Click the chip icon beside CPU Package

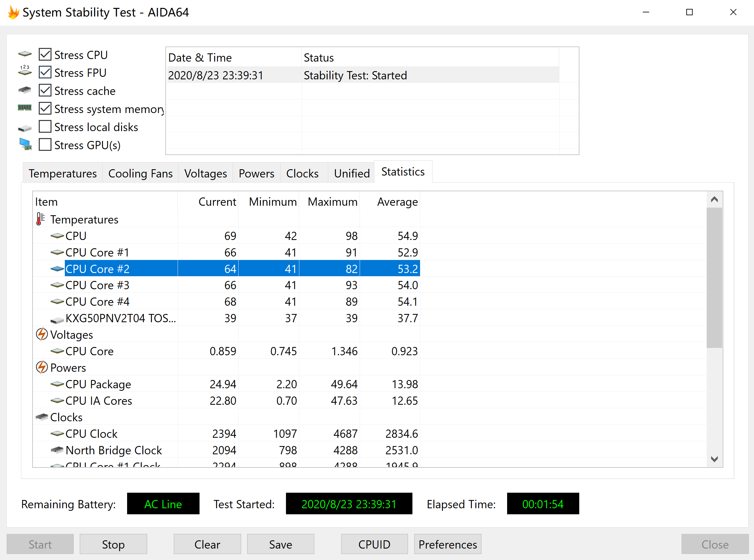click(x=57, y=384)
